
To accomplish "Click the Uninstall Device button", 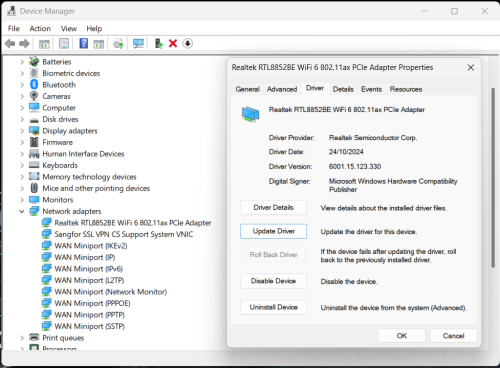I will (273, 307).
